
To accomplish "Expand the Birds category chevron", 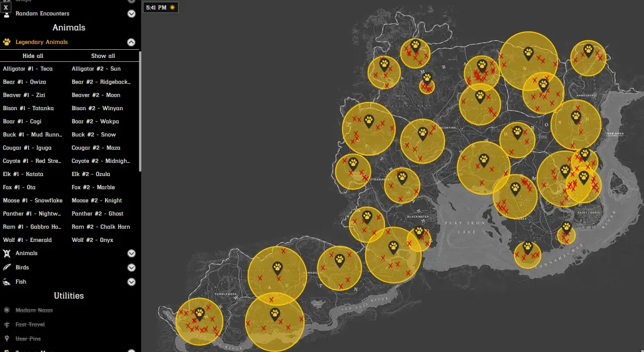I will (x=131, y=268).
